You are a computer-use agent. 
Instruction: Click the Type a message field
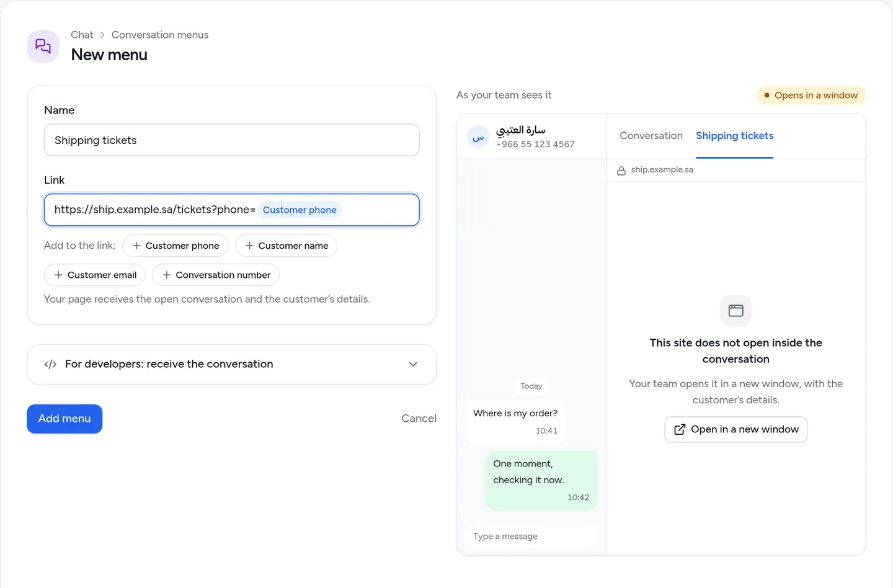pyautogui.click(x=531, y=537)
